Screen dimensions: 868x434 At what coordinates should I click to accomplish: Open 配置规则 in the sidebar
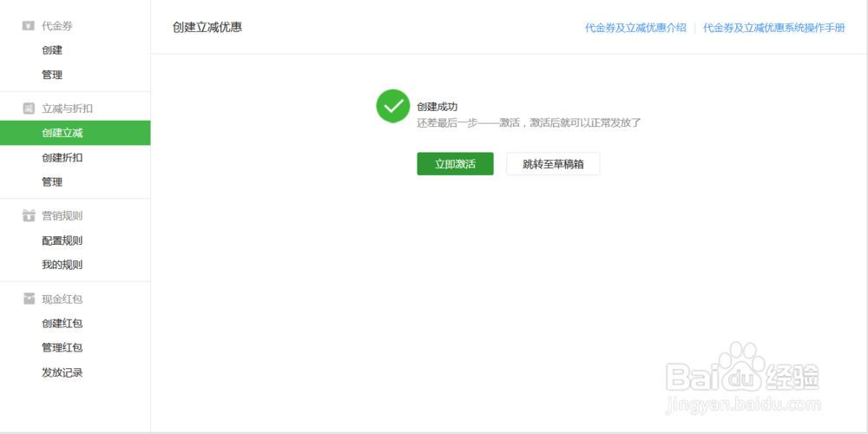click(62, 240)
